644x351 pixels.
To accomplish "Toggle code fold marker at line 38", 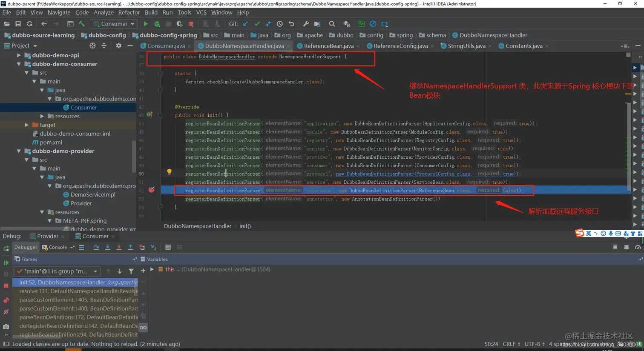I will pyautogui.click(x=161, y=73).
